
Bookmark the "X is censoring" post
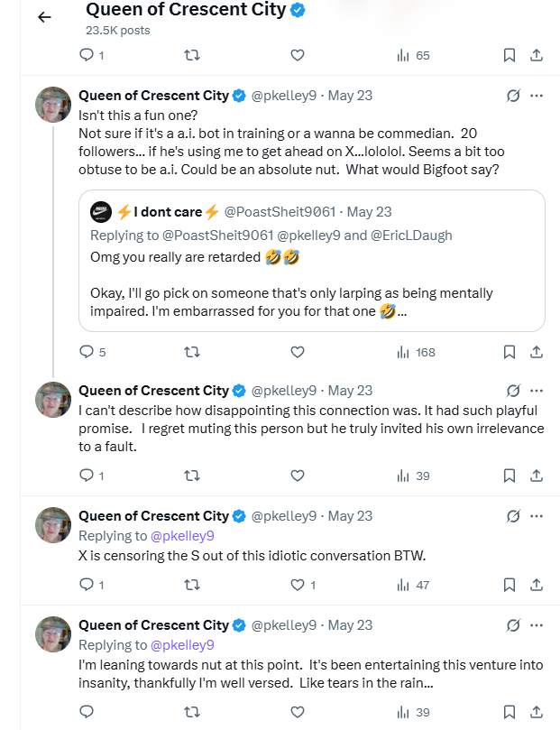[x=510, y=585]
